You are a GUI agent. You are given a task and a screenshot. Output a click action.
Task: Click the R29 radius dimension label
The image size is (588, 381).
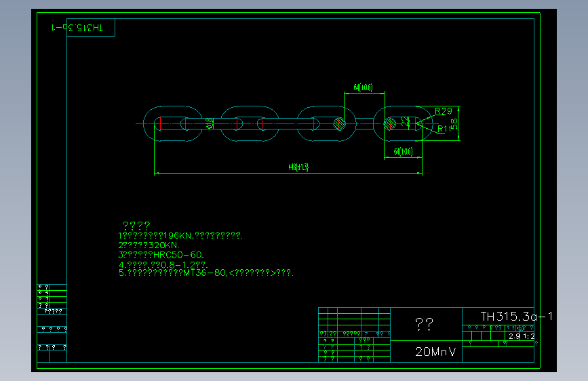click(444, 111)
